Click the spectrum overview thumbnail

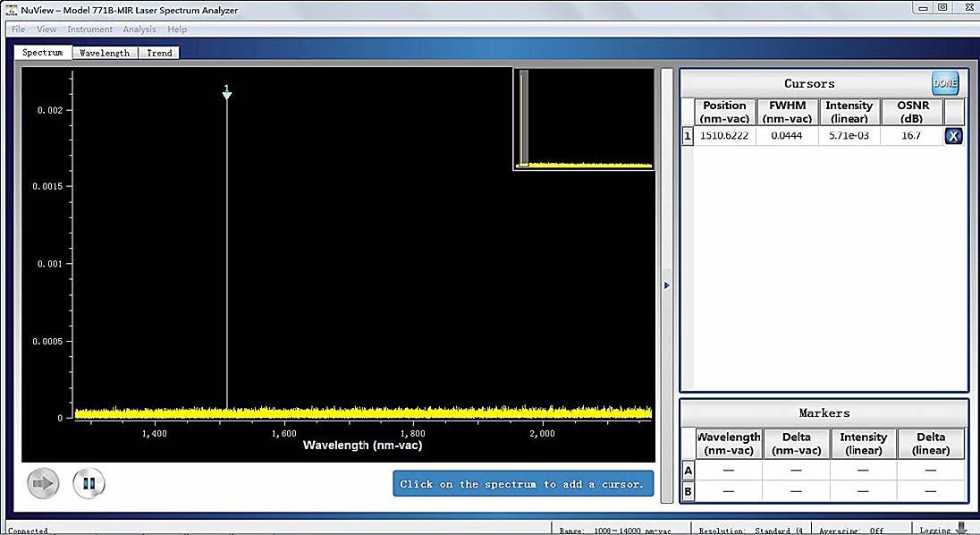pyautogui.click(x=585, y=119)
